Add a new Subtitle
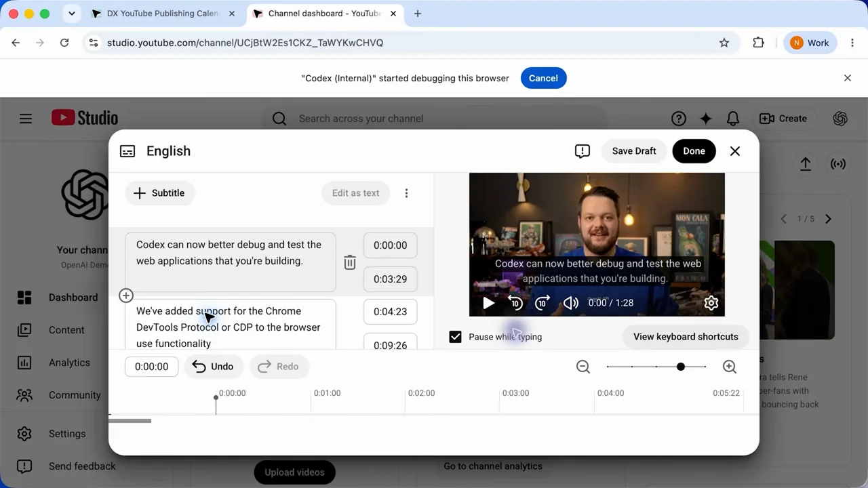The image size is (868, 488). [159, 193]
